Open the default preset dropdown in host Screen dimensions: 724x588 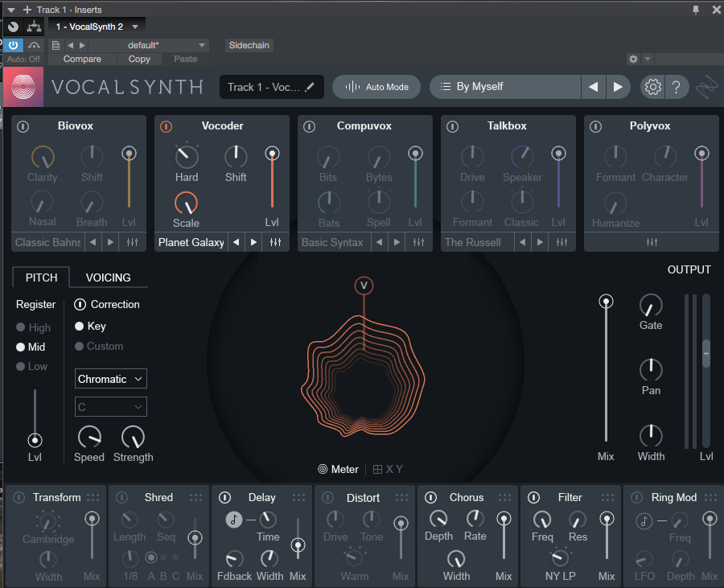click(149, 45)
